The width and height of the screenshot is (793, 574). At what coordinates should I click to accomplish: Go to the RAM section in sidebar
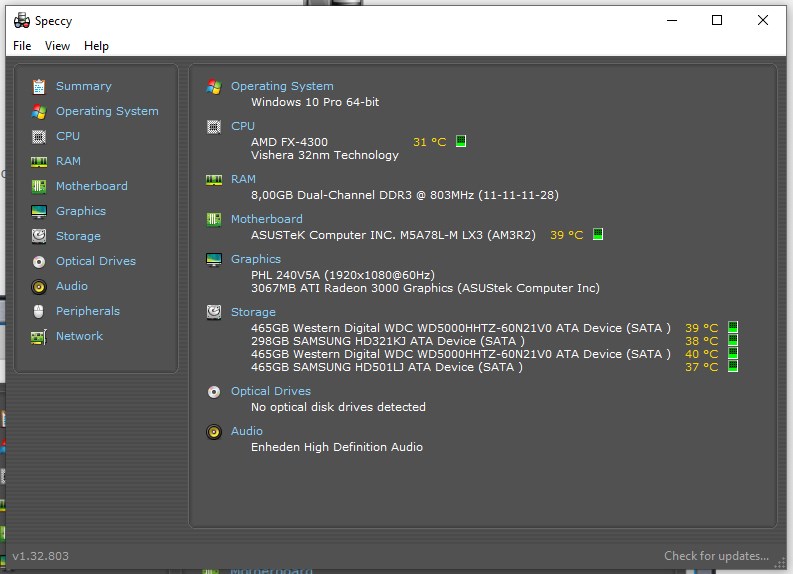(68, 161)
